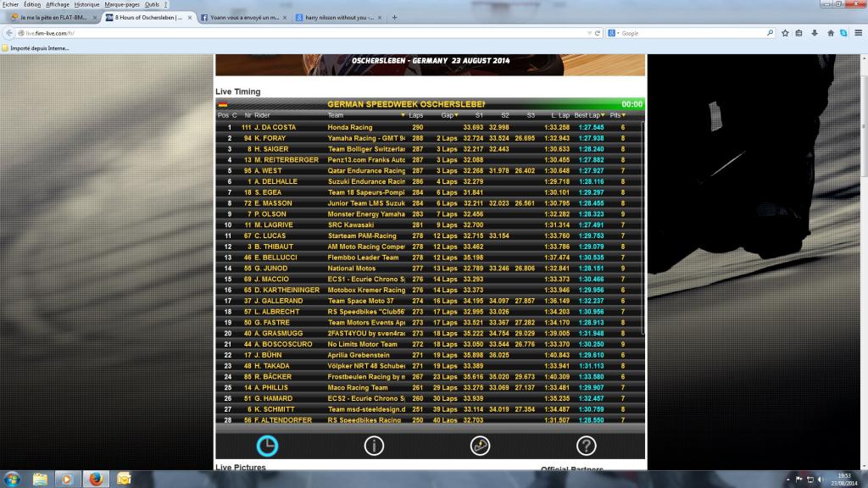Viewport: 868px width, 488px height.
Task: Open the help question mark icon
Action: [587, 446]
